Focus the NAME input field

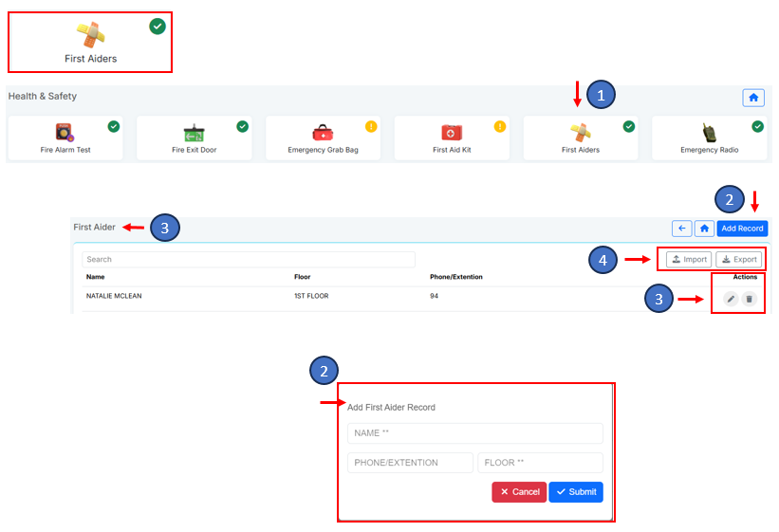474,433
